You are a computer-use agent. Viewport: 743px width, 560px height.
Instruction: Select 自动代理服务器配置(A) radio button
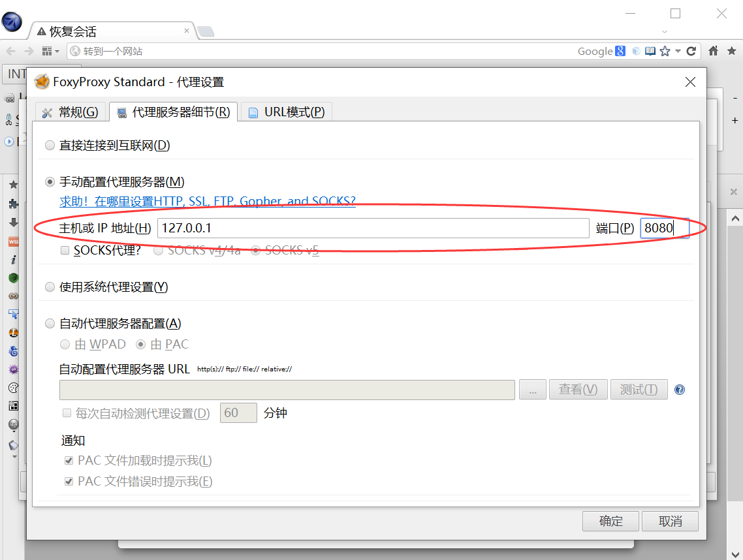[50, 324]
